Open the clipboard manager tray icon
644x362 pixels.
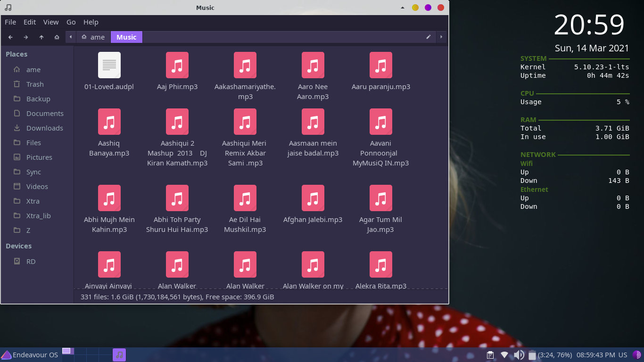click(490, 355)
